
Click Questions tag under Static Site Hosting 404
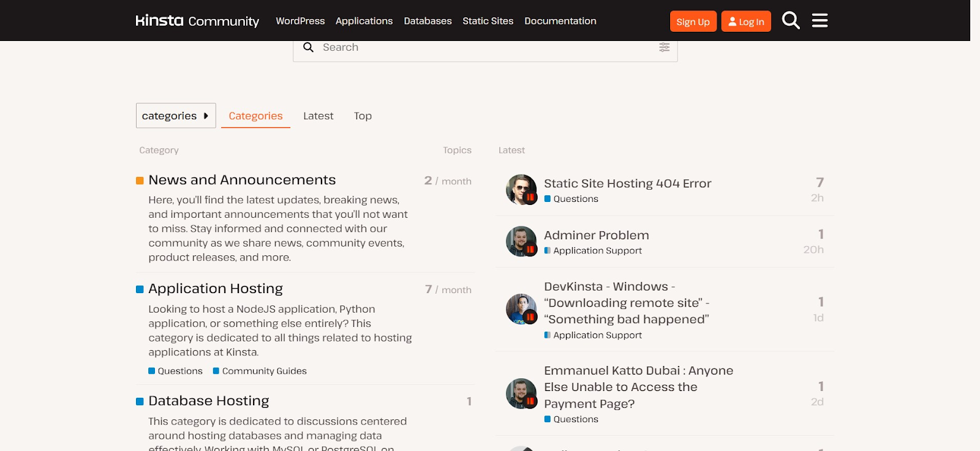click(571, 199)
